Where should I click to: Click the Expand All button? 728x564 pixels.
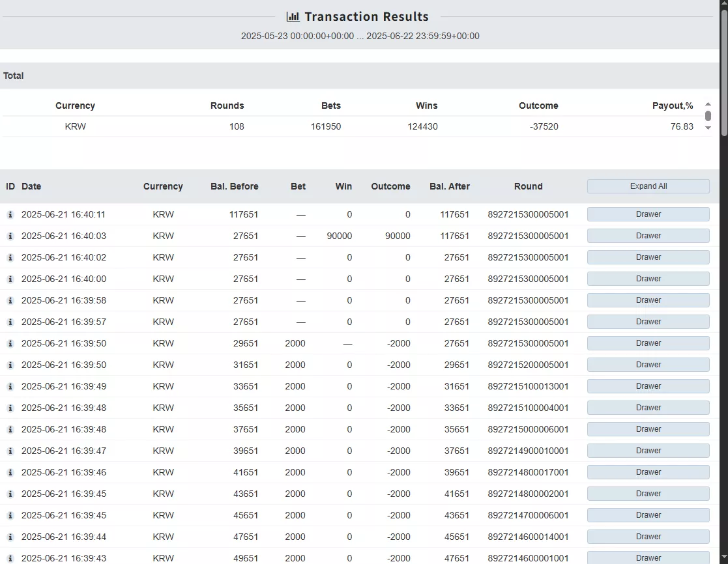pyautogui.click(x=648, y=186)
